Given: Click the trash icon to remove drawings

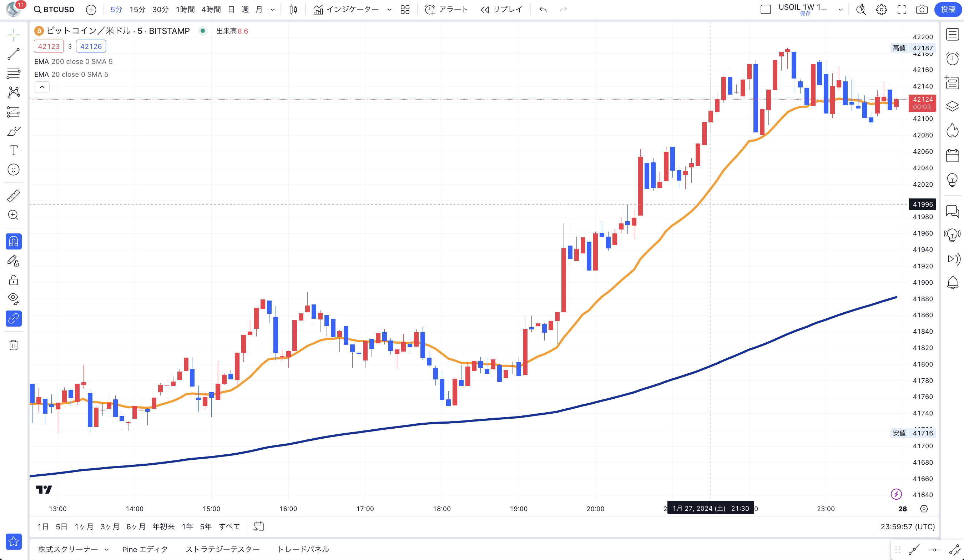Looking at the screenshot, I should 14,345.
